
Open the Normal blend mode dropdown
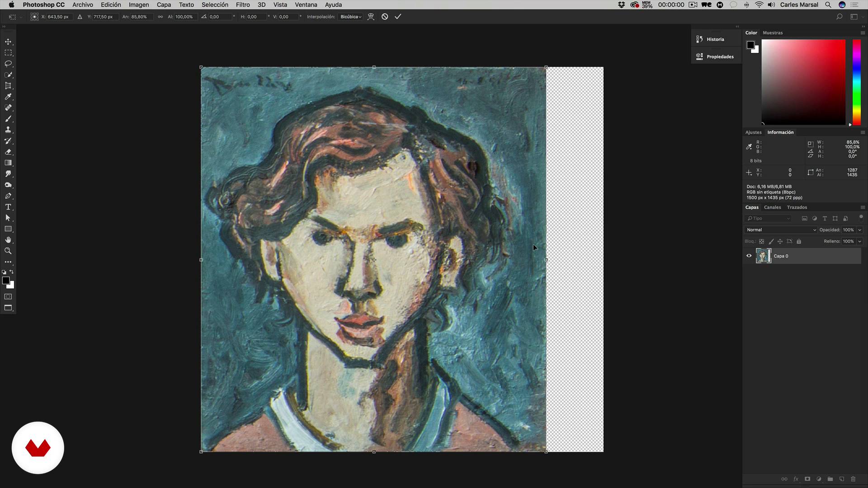point(781,230)
